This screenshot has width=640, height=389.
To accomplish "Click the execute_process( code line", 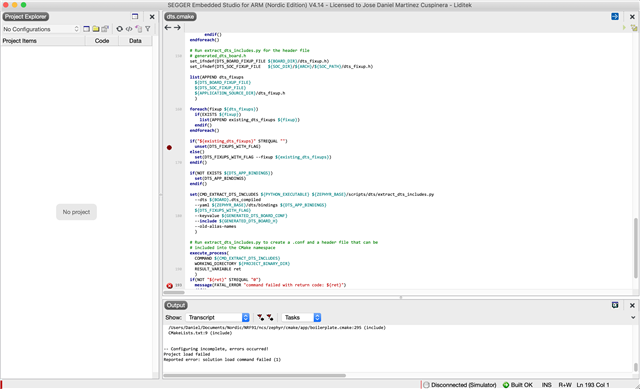I will 209,253.
